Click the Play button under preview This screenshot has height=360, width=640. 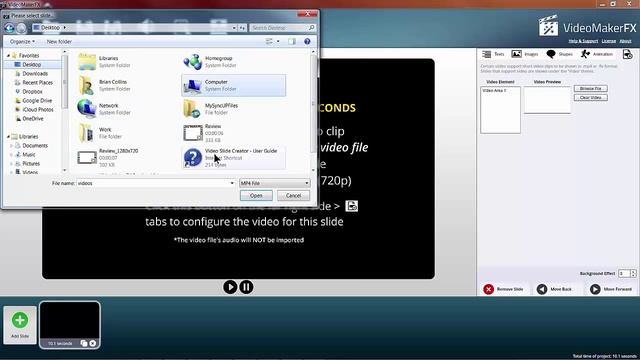point(230,287)
